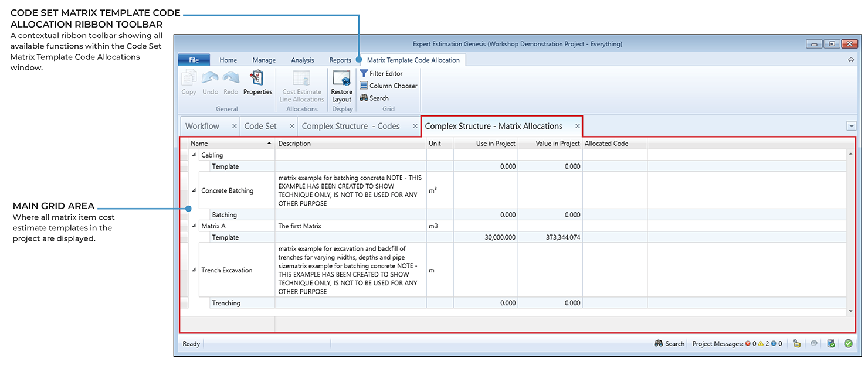Image resolution: width=868 pixels, height=365 pixels.
Task: Collapse the Trench Excavation row
Action: [194, 270]
